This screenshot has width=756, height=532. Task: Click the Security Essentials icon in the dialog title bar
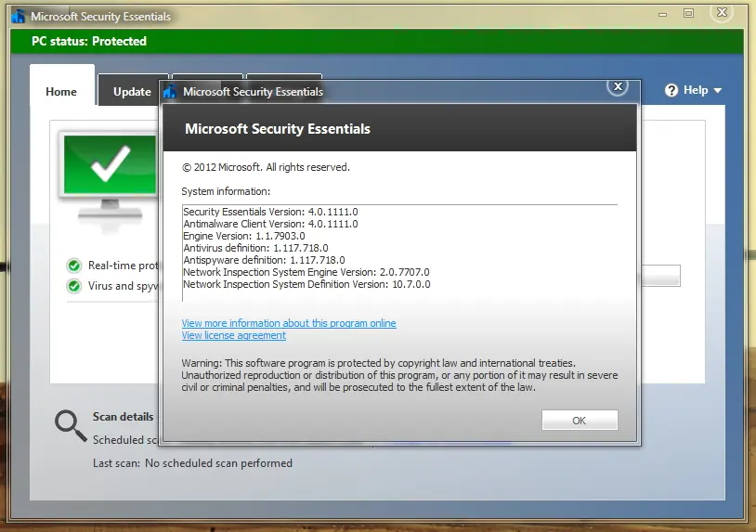click(x=170, y=91)
